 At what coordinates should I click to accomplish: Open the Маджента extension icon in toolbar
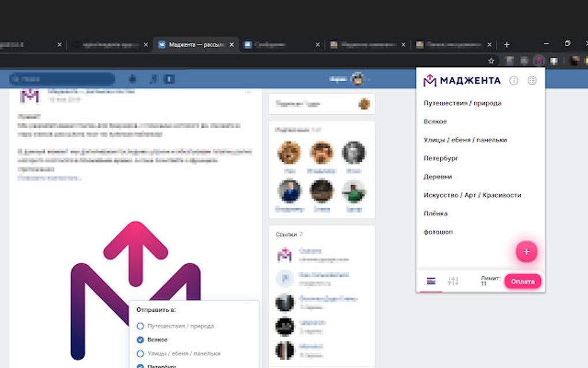539,61
